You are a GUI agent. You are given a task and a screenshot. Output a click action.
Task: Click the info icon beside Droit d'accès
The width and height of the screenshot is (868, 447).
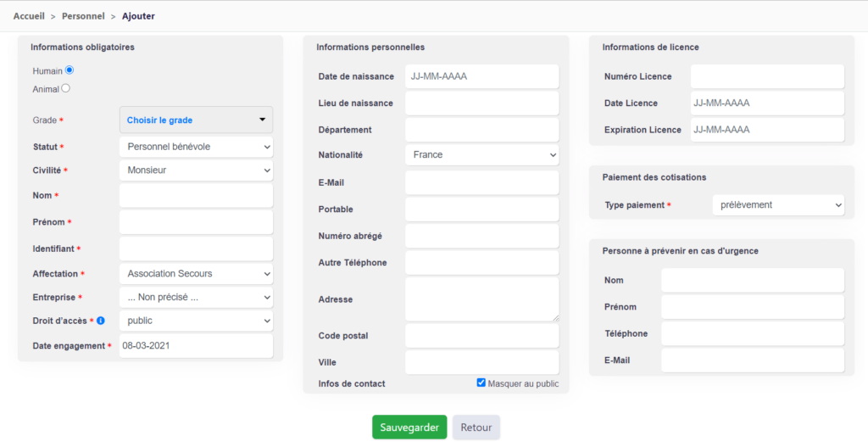[101, 321]
